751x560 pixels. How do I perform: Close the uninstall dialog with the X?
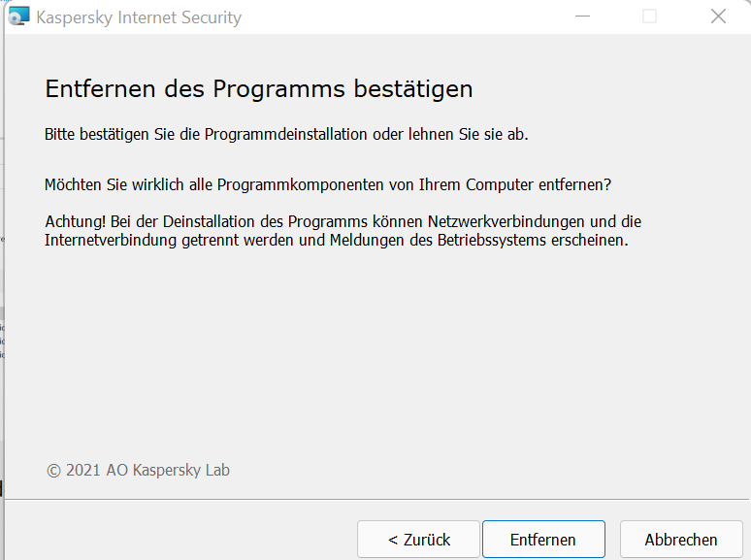point(718,16)
